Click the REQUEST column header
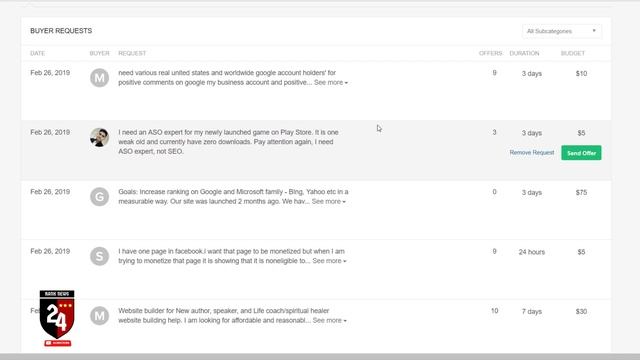640x360 pixels. click(x=132, y=53)
